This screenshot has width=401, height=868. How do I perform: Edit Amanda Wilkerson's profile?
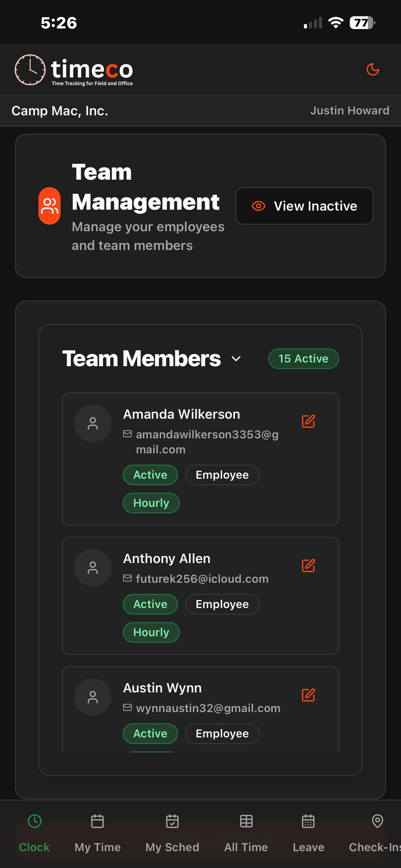click(309, 421)
